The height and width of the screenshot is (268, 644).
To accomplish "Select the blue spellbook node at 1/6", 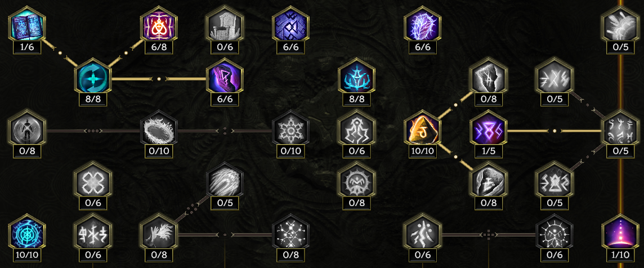I will click(x=26, y=25).
